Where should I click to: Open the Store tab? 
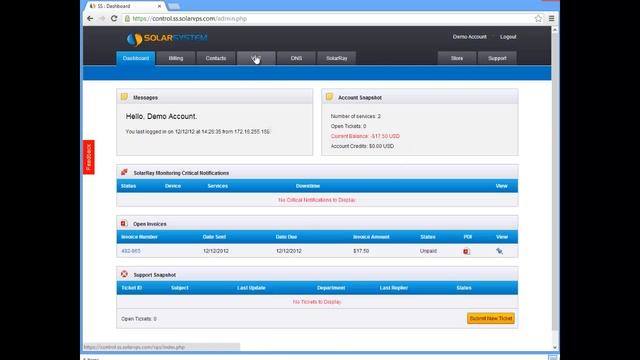point(457,58)
